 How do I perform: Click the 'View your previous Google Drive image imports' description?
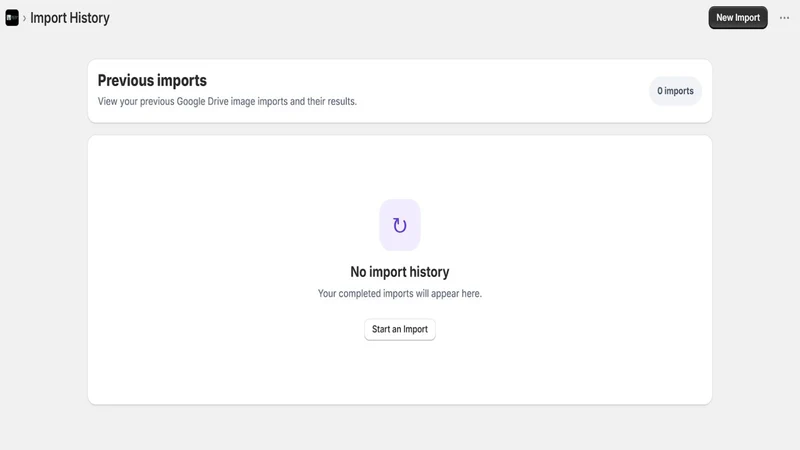pyautogui.click(x=227, y=101)
